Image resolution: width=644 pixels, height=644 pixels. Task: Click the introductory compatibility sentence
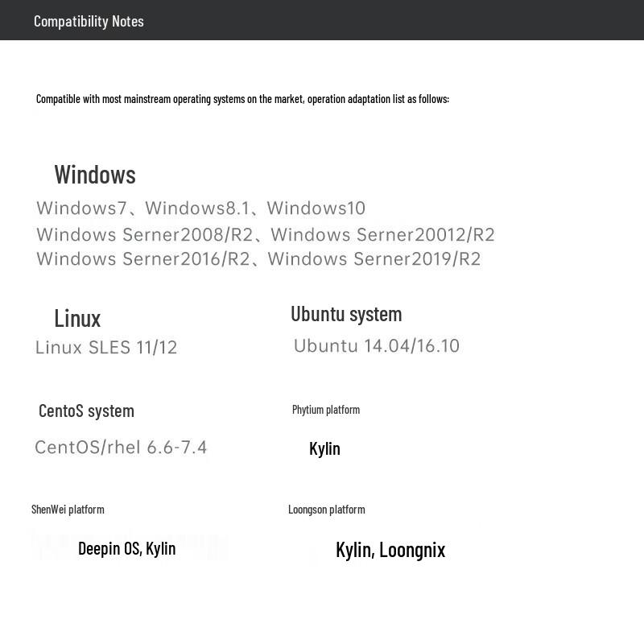coord(242,99)
